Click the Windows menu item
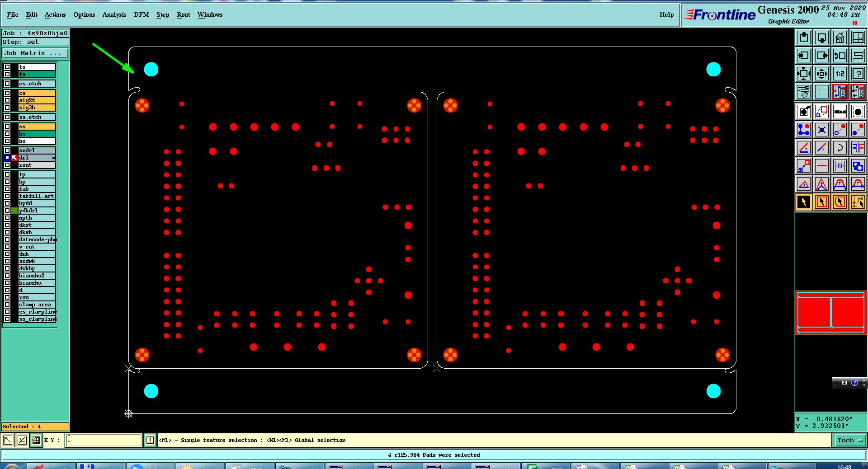This screenshot has width=868, height=469. click(210, 14)
